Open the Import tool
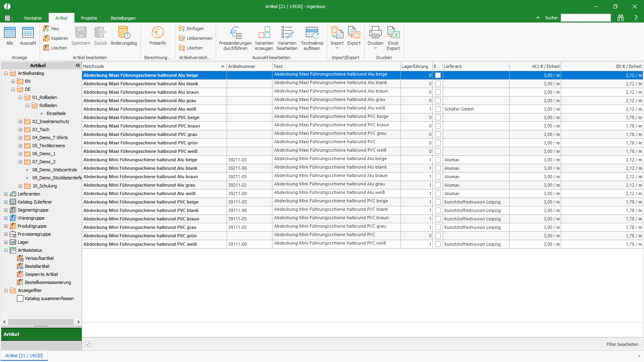Image resolution: width=644 pixels, height=362 pixels. pos(337,35)
